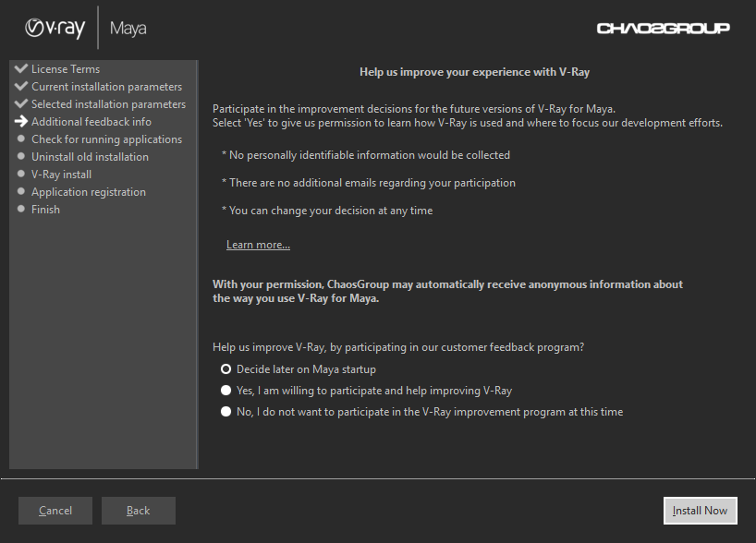Select 'Selected installation parameters' step text
Screen dimensions: 756x543
pos(108,104)
